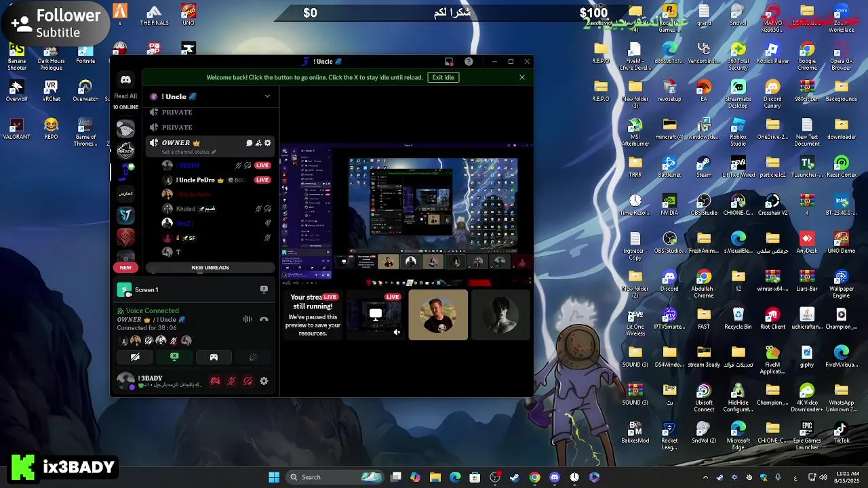Select the LIVE stream tile with monitor icon
The height and width of the screenshot is (488, 868).
[x=375, y=314]
